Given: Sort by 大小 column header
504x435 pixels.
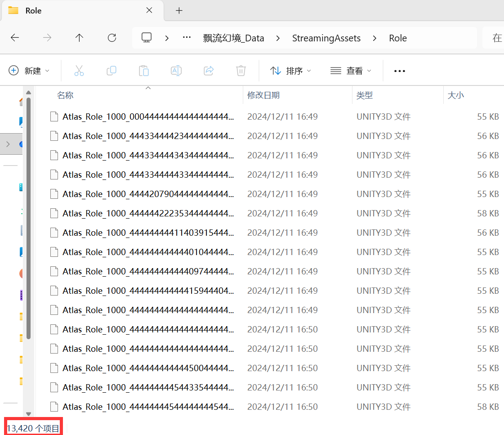Looking at the screenshot, I should (x=456, y=95).
